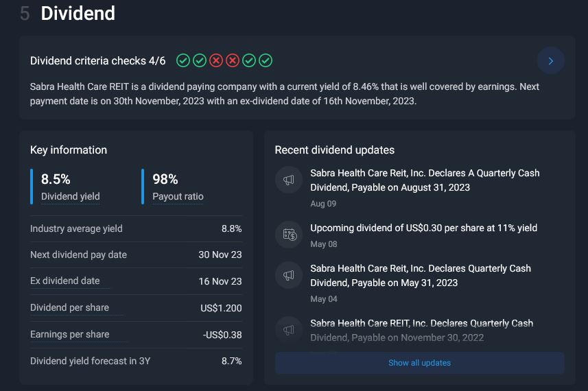Click megaphone icon beside May 31 dividend
Image resolution: width=588 pixels, height=391 pixels.
(x=288, y=275)
